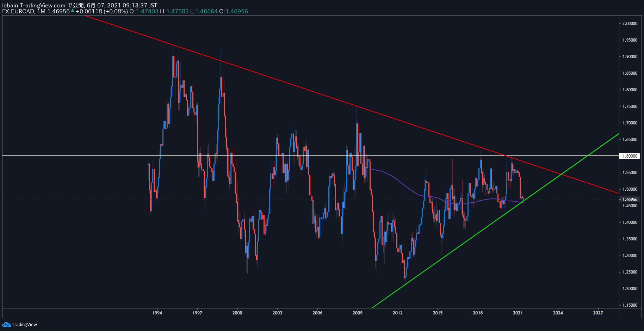Click the 1.15000 price axis label
644x331 pixels.
(x=630, y=305)
